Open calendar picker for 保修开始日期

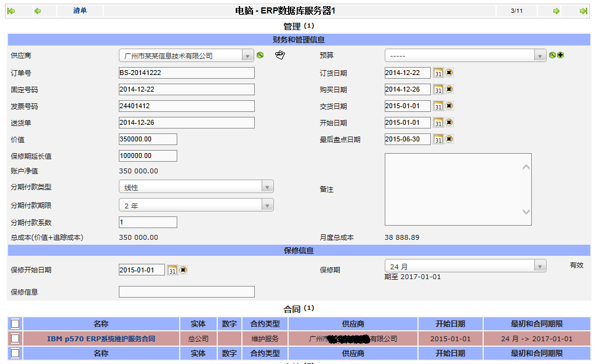coord(172,270)
